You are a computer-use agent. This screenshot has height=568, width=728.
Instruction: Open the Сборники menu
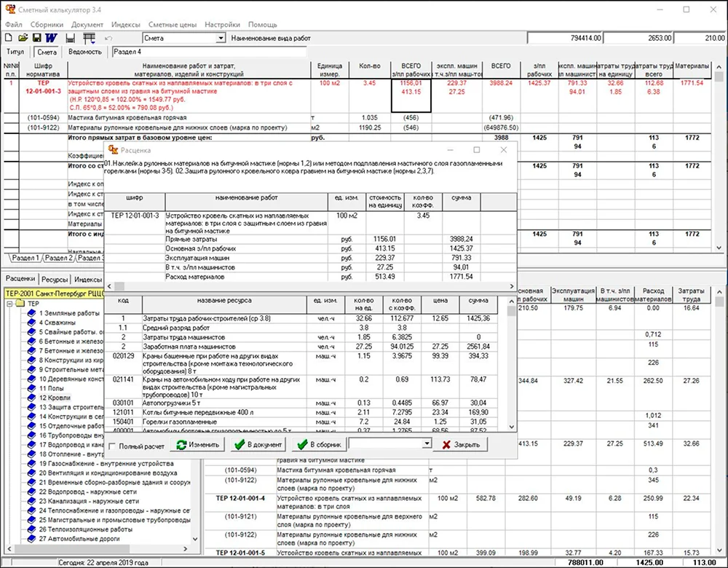click(x=47, y=25)
